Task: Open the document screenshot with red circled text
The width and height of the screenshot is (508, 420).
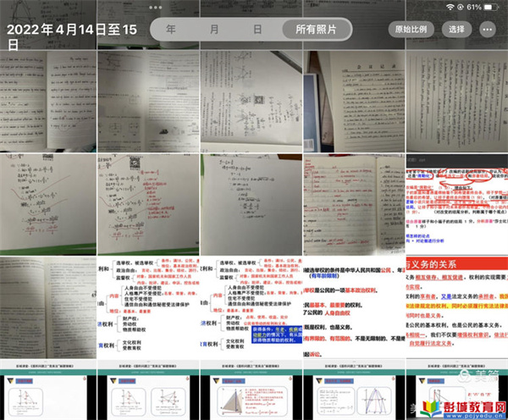Action: click(x=457, y=204)
